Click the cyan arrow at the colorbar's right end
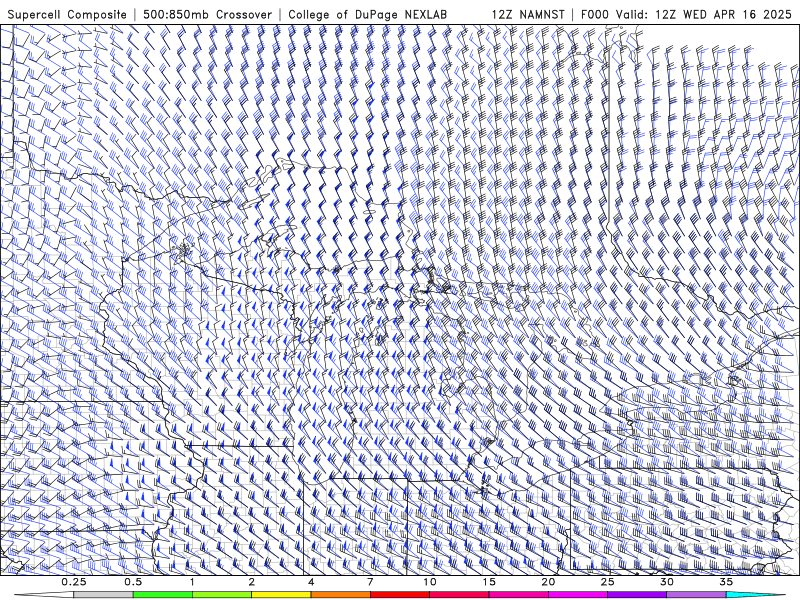 [x=755, y=595]
